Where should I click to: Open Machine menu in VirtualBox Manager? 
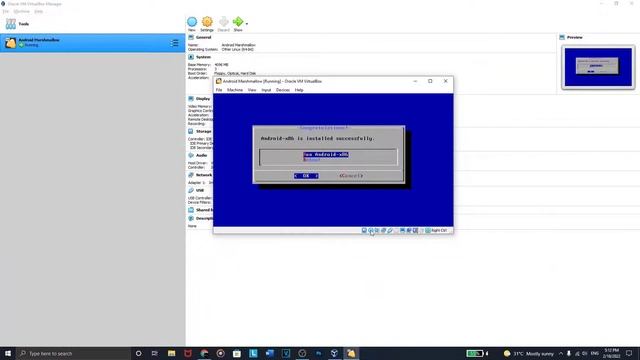(x=22, y=11)
